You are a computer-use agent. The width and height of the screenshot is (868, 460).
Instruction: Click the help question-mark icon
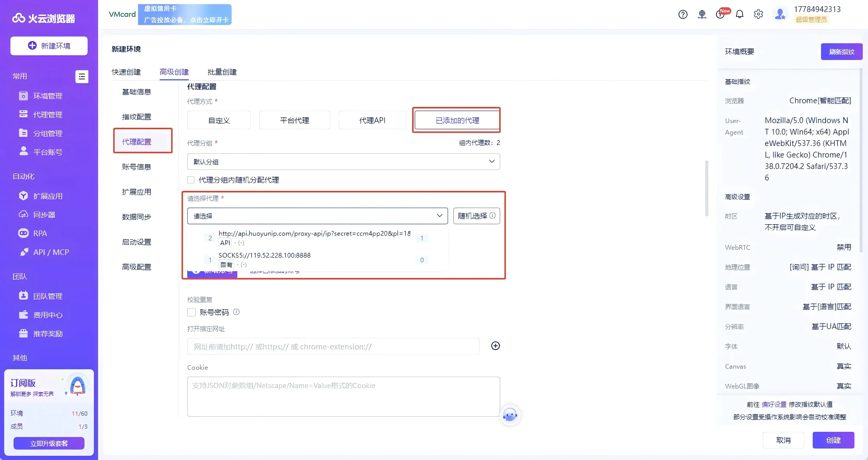683,15
